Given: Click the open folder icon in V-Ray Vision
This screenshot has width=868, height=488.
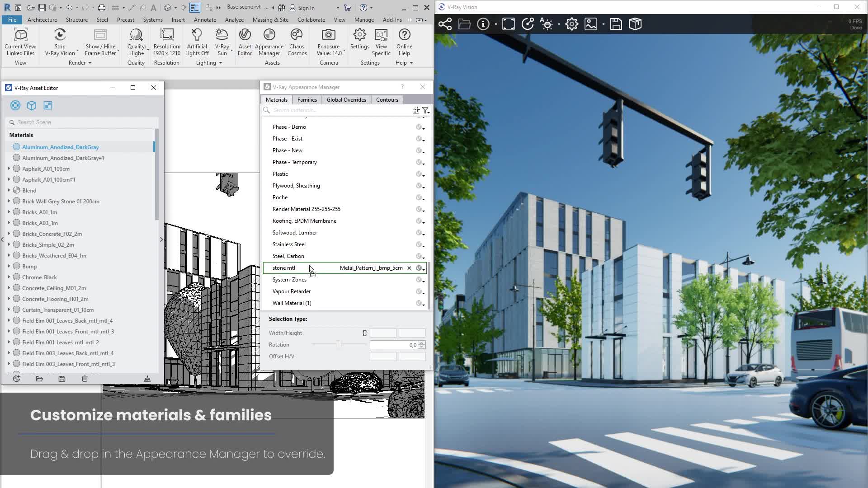Looking at the screenshot, I should point(464,24).
